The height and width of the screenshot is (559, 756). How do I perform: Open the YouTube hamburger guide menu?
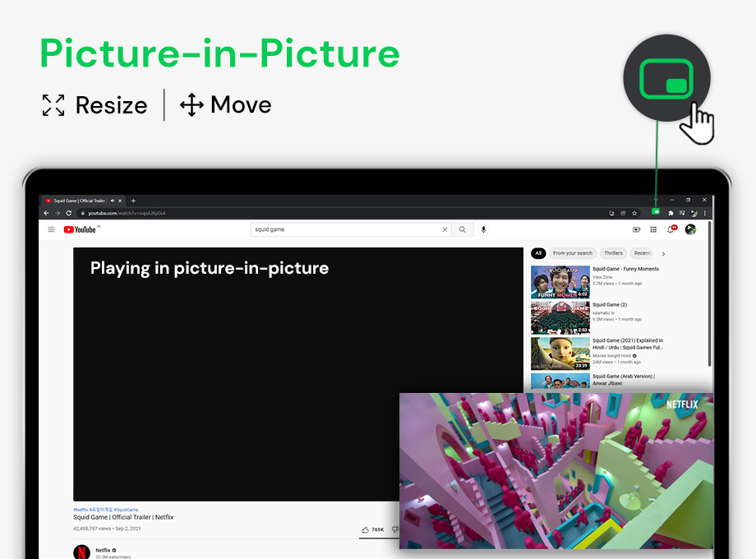(x=51, y=229)
